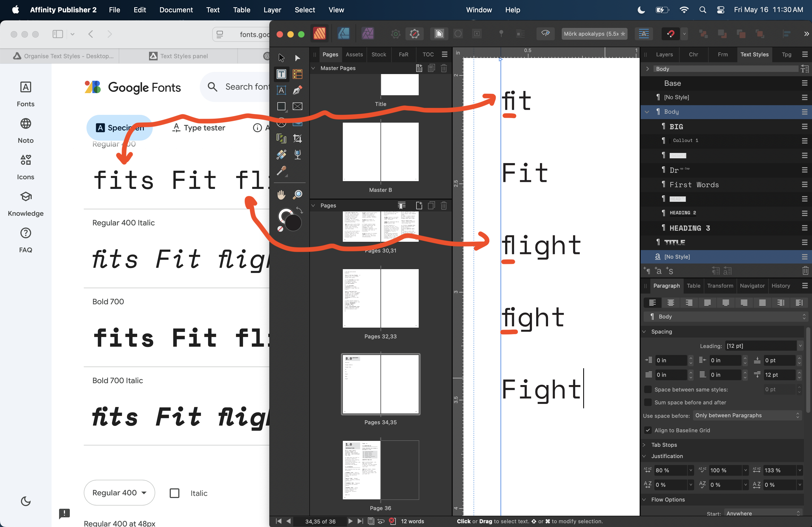Image resolution: width=812 pixels, height=527 pixels.
Task: Switch to the Assets tab
Action: 354,54
